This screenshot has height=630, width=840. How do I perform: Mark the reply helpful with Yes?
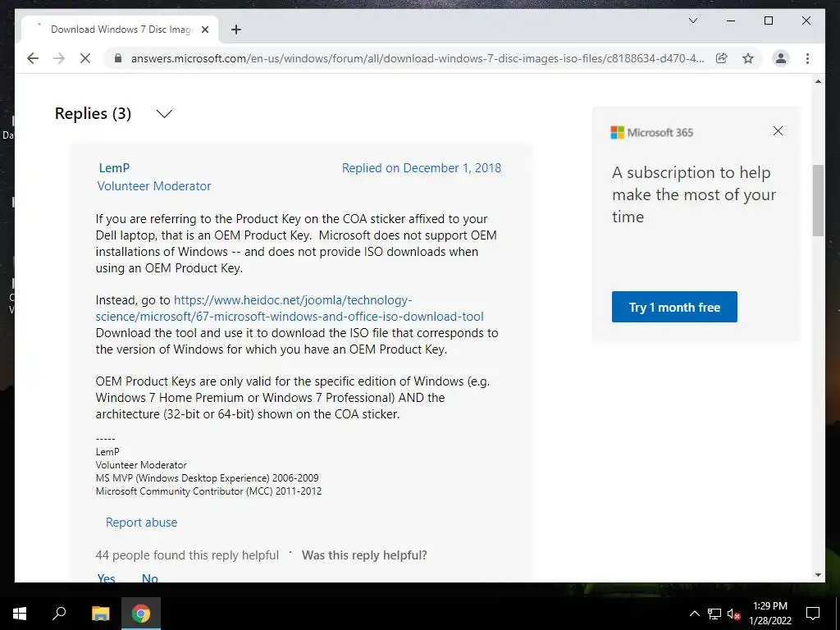[x=106, y=578]
